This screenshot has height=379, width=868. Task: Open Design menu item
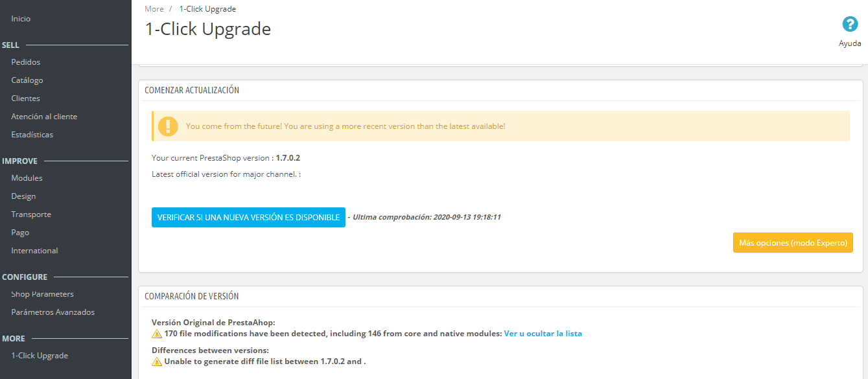pyautogui.click(x=23, y=196)
